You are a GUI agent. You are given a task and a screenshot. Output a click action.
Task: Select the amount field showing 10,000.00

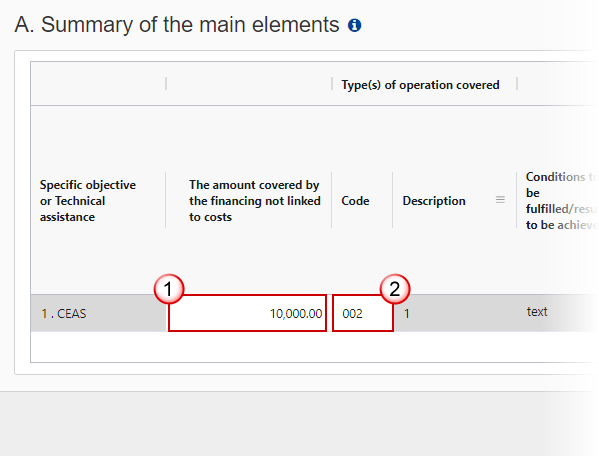click(x=247, y=313)
